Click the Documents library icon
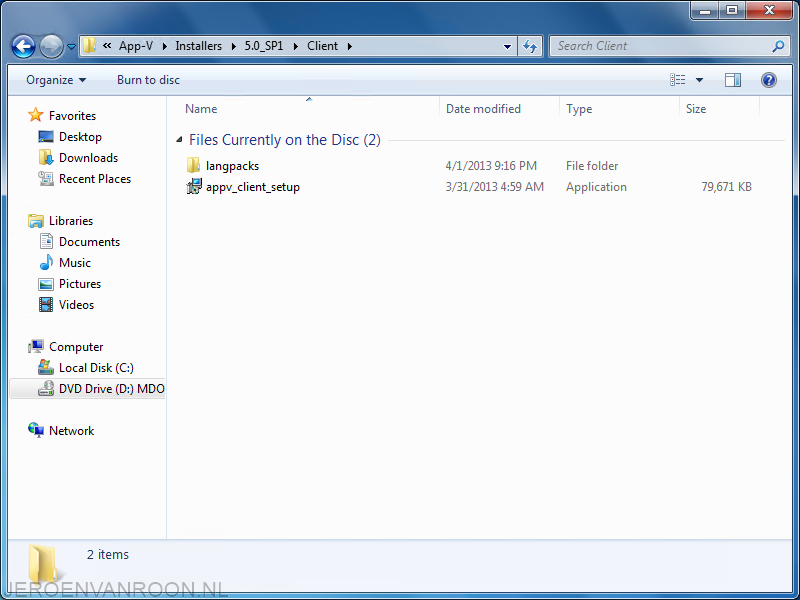 (x=46, y=241)
